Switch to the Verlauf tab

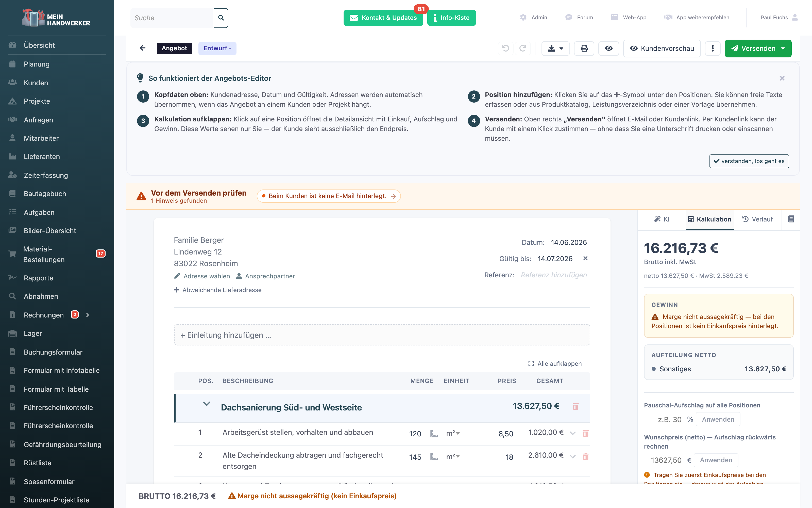click(757, 219)
